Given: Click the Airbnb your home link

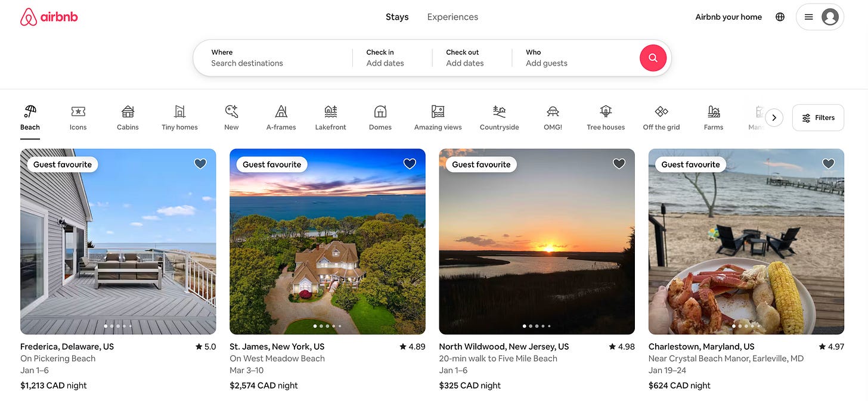Looking at the screenshot, I should click(728, 16).
